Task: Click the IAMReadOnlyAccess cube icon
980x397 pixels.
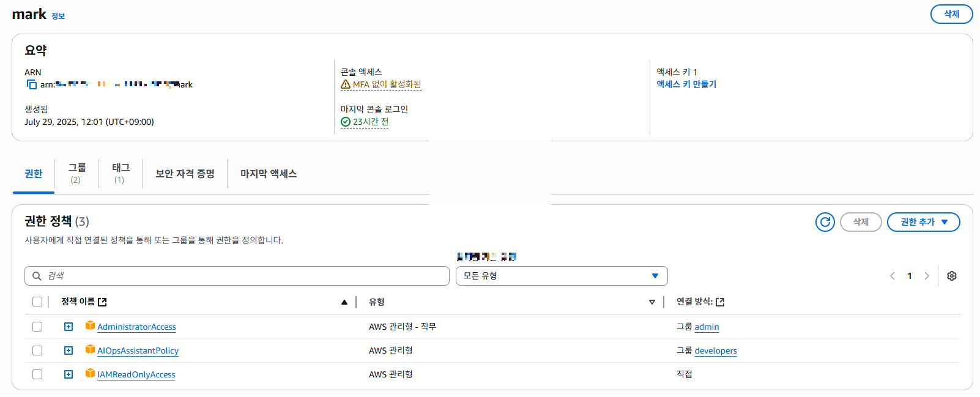Action: [90, 373]
